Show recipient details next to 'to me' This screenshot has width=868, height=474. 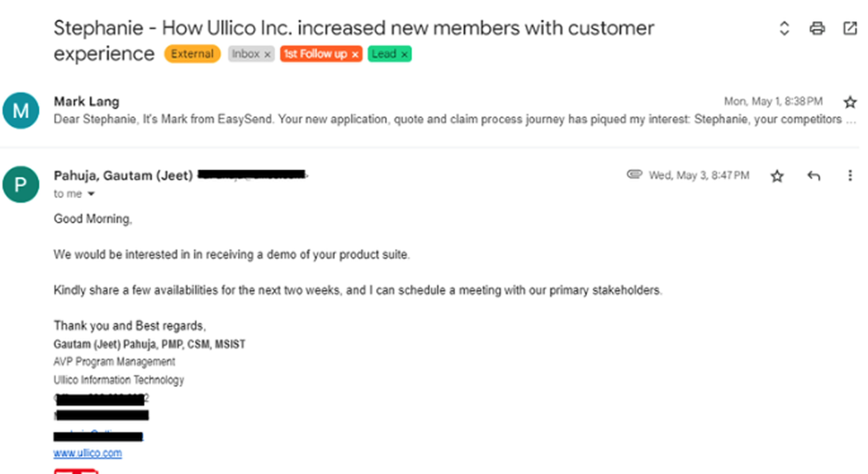[91, 194]
